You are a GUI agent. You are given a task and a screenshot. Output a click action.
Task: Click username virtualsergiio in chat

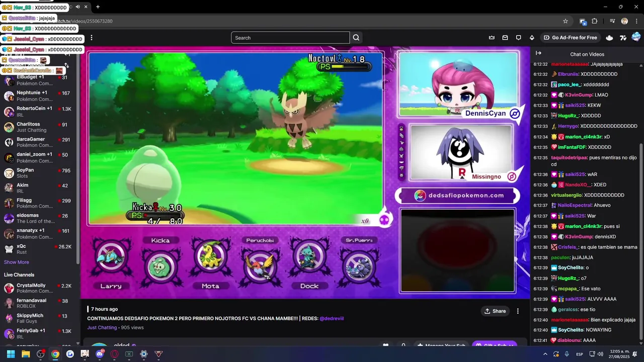[x=567, y=195]
